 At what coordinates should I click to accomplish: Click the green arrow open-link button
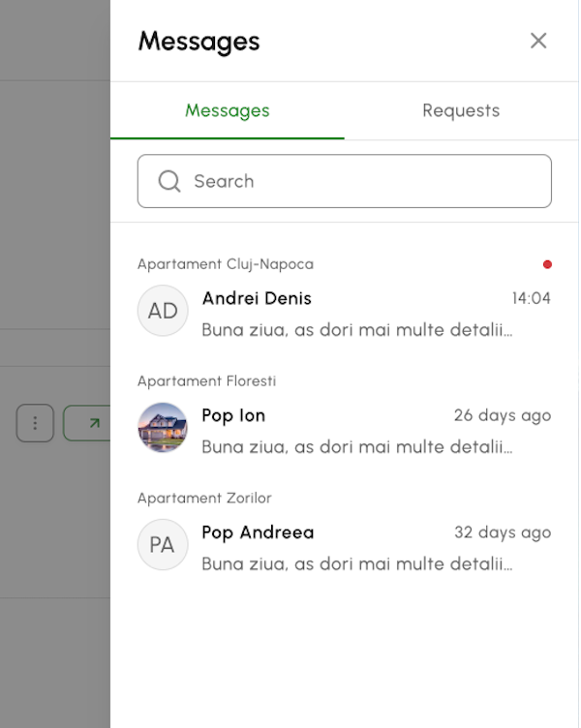pyautogui.click(x=88, y=423)
